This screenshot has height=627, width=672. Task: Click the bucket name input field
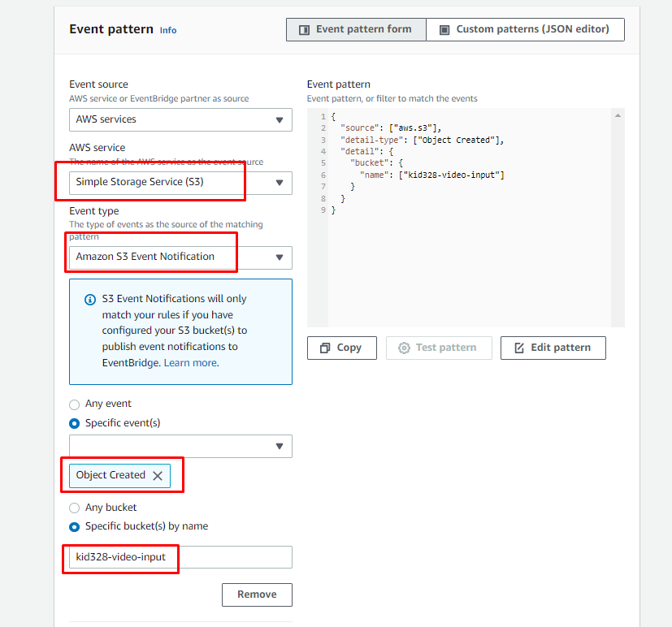tap(180, 557)
